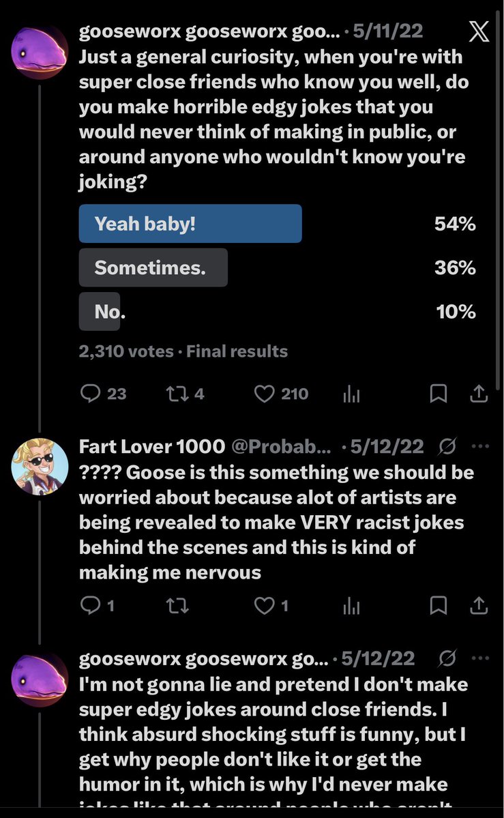The height and width of the screenshot is (818, 504).
Task: Share the gooseworx poll post
Action: tap(479, 394)
